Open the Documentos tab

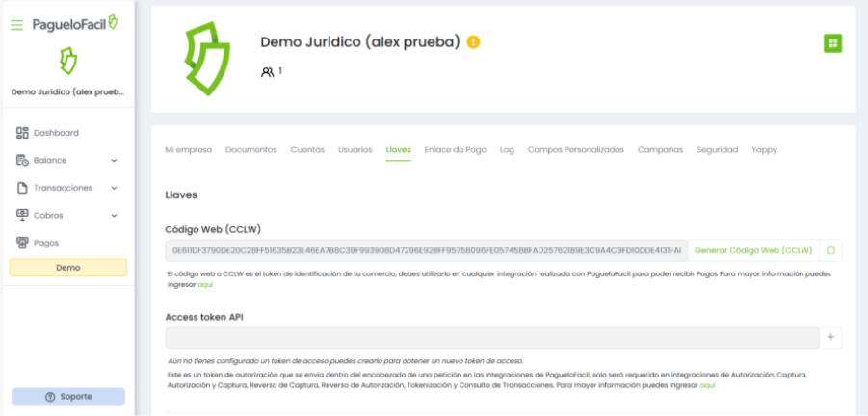(250, 150)
